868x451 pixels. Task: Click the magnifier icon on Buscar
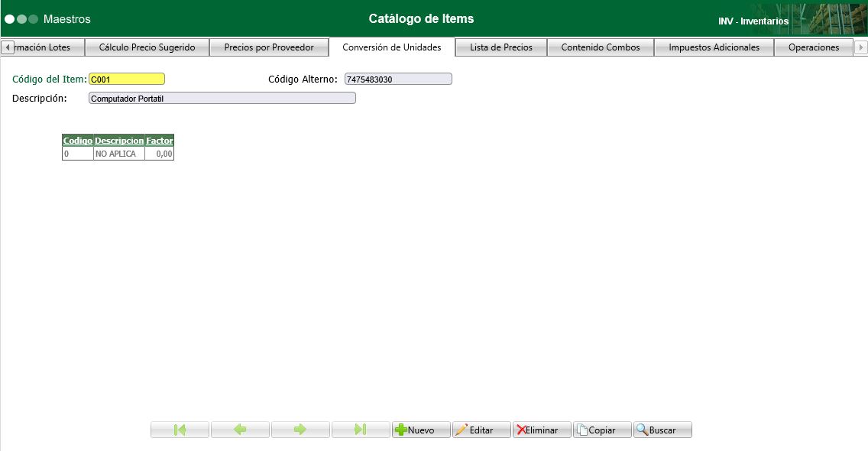[x=642, y=430]
